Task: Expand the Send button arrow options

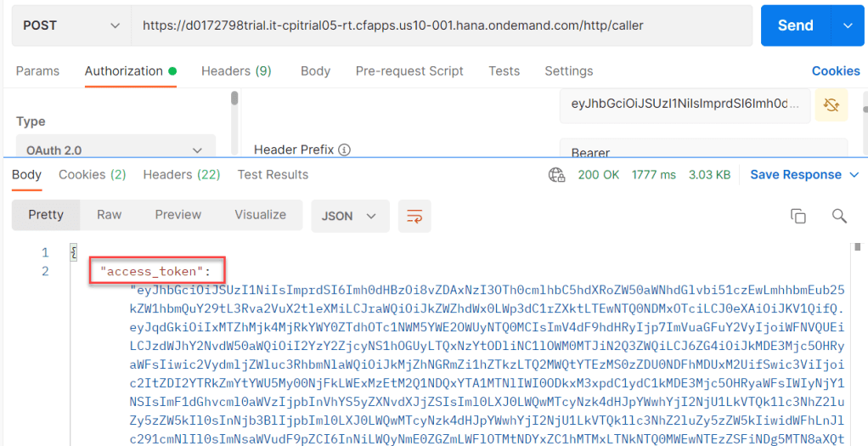Action: point(847,25)
